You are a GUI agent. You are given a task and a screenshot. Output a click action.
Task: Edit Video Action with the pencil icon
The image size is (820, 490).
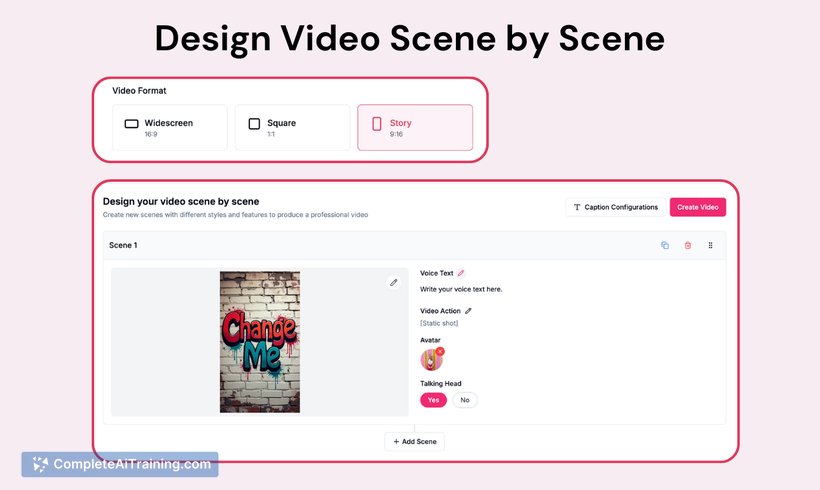pos(468,311)
